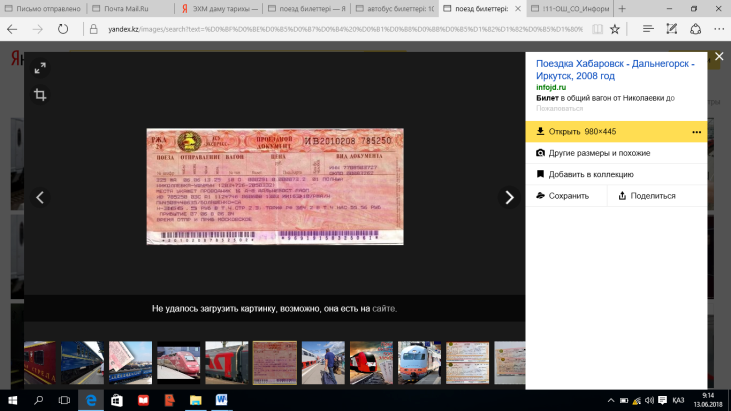This screenshot has width=731, height=411.
Task: Switch to Письмо отправлено tab
Action: [43, 8]
